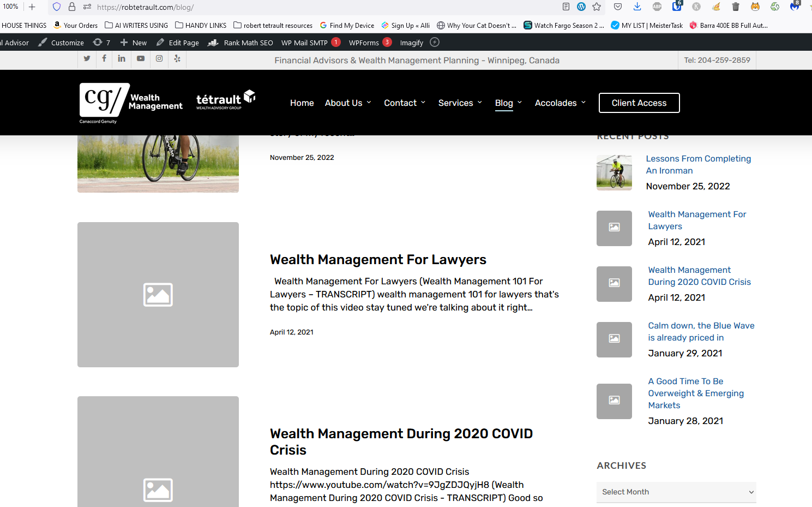
Task: Open the Wealth Management For Lawyers post title
Action: click(378, 259)
